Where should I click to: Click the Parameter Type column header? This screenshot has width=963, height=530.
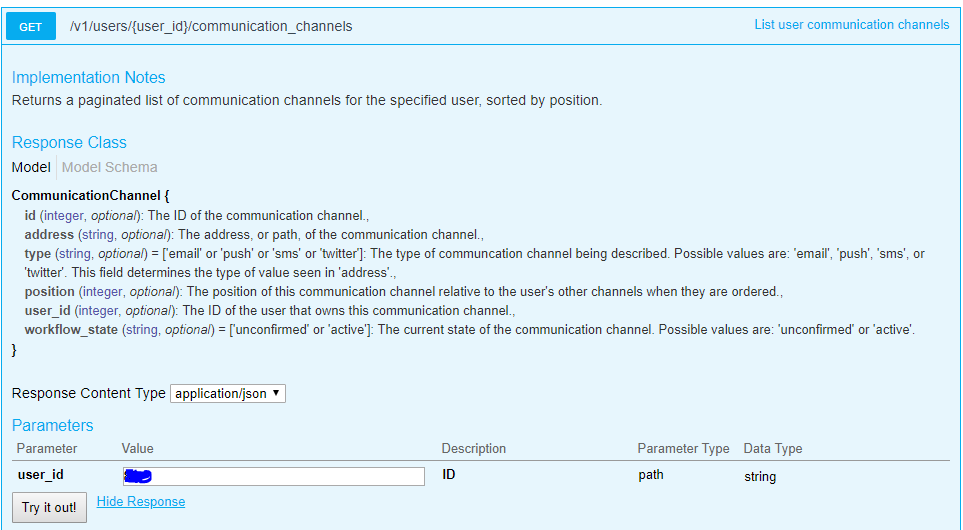(683, 449)
